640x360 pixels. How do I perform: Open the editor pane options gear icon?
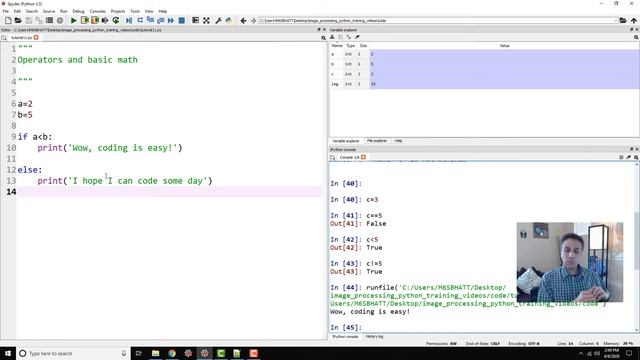click(323, 38)
